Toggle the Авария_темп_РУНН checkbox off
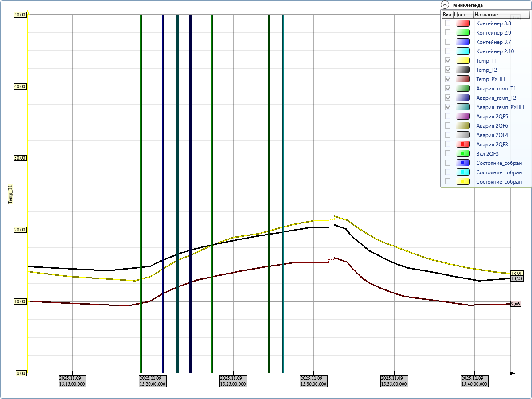 point(448,107)
